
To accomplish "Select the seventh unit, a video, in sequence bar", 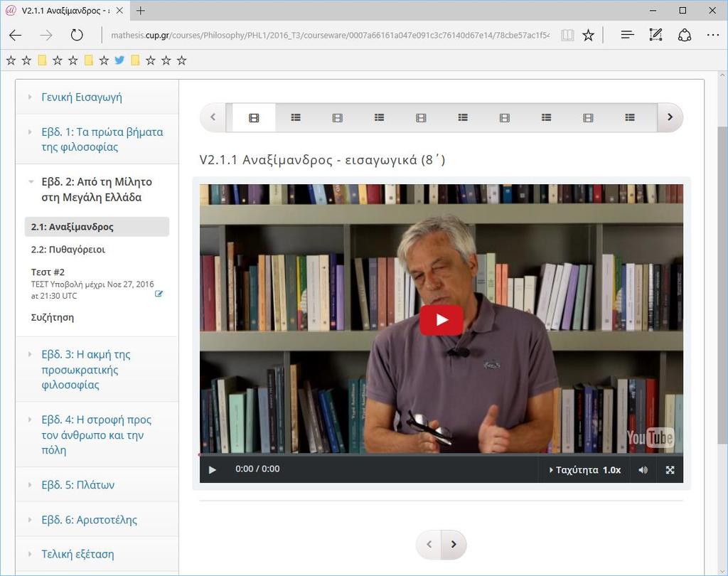I will coord(505,118).
